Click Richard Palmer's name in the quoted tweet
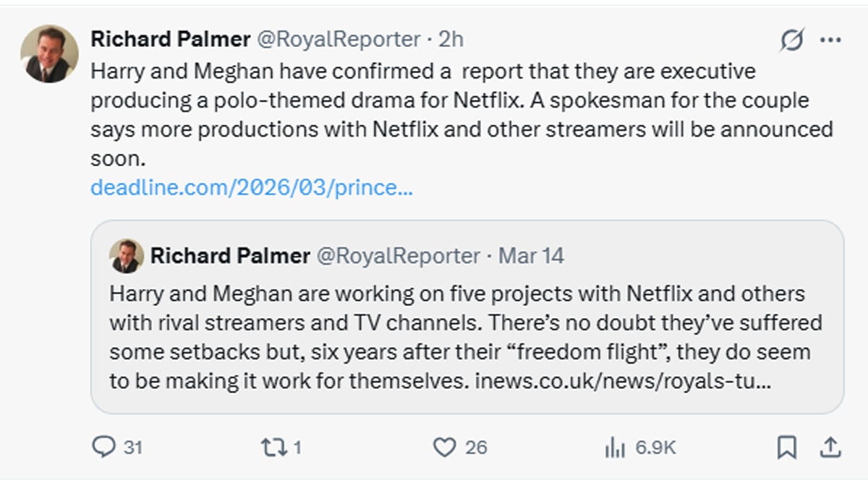 coord(230,255)
